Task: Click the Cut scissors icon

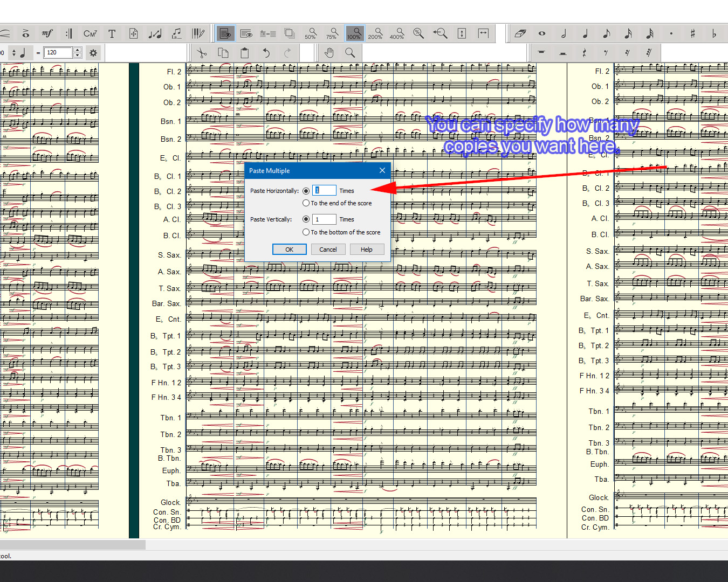Action: 202,53
